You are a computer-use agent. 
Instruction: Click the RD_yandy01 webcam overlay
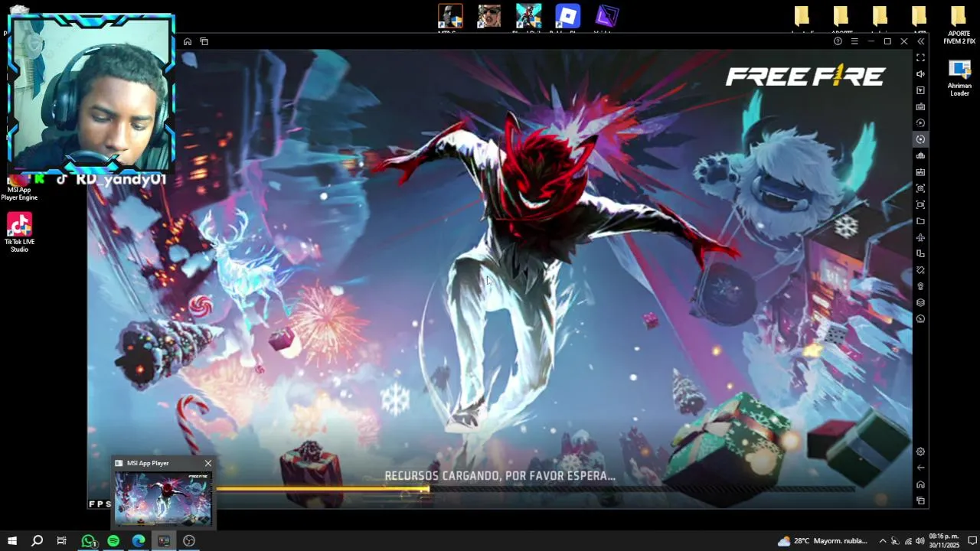pos(91,94)
